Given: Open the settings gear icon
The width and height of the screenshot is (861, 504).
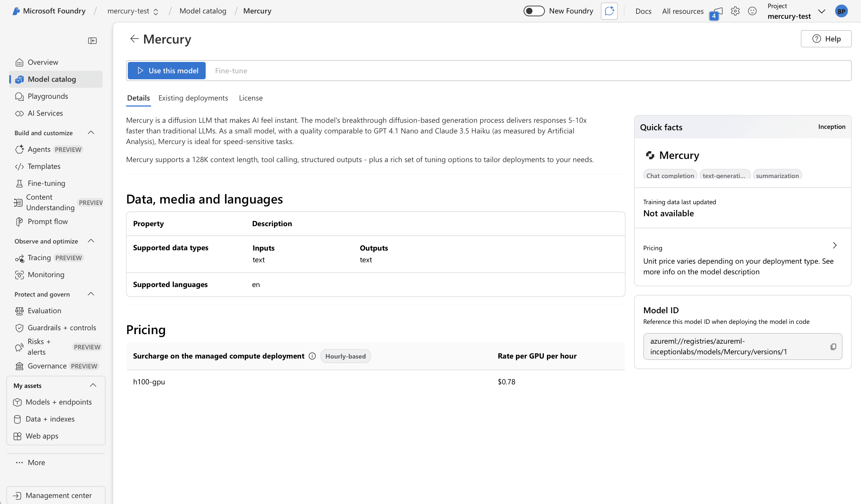Looking at the screenshot, I should point(735,11).
